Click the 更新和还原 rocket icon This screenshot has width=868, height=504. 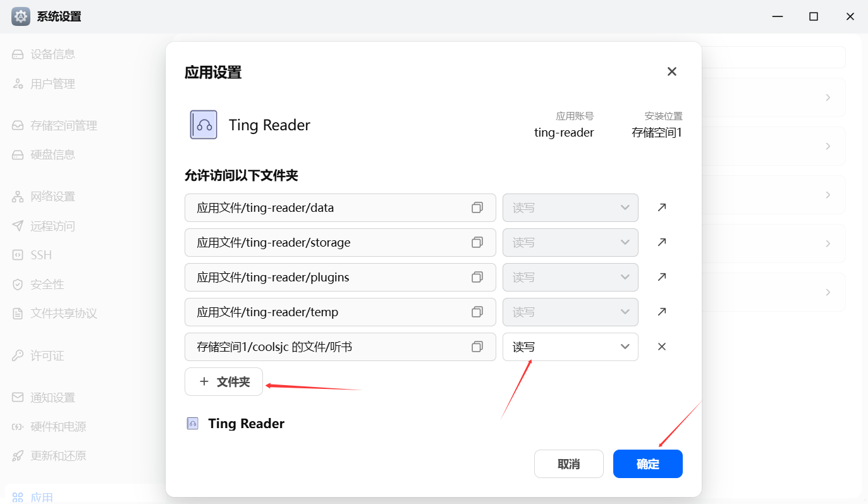tap(18, 456)
